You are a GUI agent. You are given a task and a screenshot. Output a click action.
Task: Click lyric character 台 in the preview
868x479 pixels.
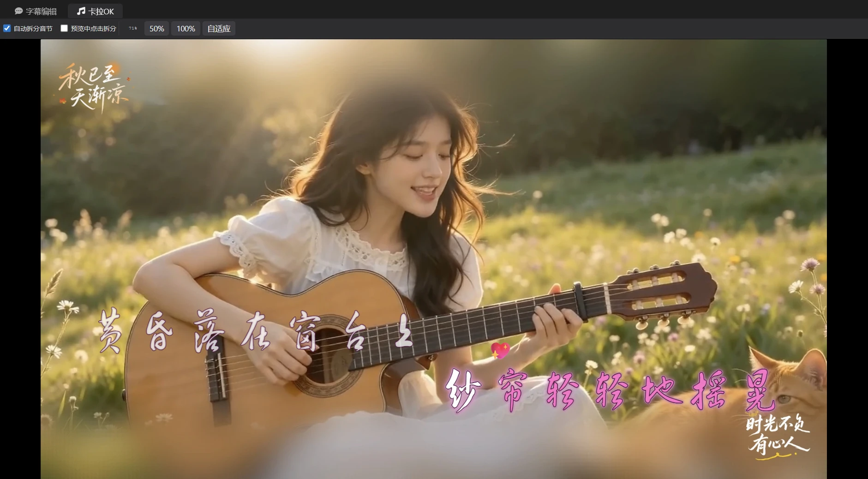point(354,333)
